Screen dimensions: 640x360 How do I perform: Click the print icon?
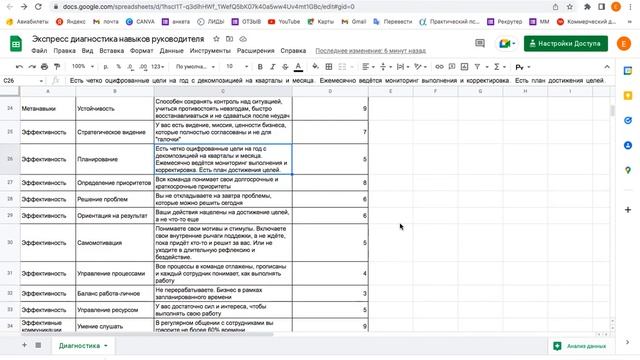click(44, 67)
